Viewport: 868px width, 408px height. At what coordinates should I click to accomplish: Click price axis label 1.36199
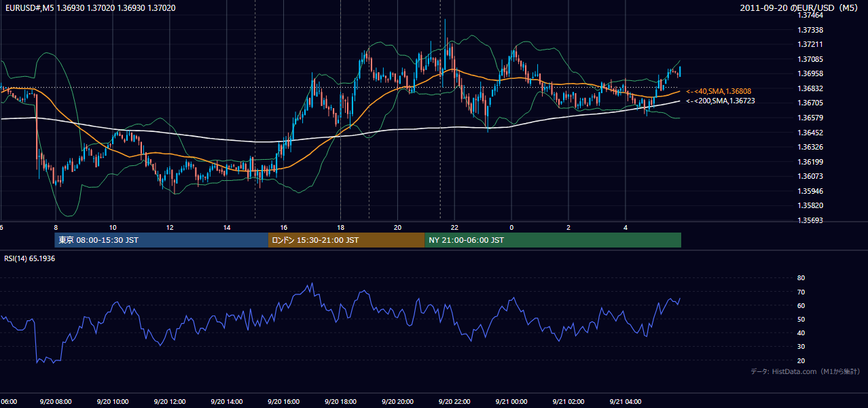pos(811,162)
